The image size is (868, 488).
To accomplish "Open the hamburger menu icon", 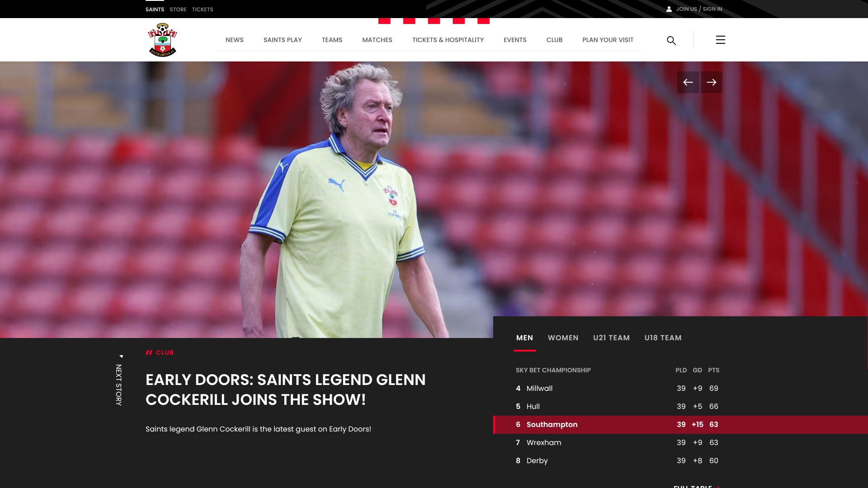I will pyautogui.click(x=720, y=40).
